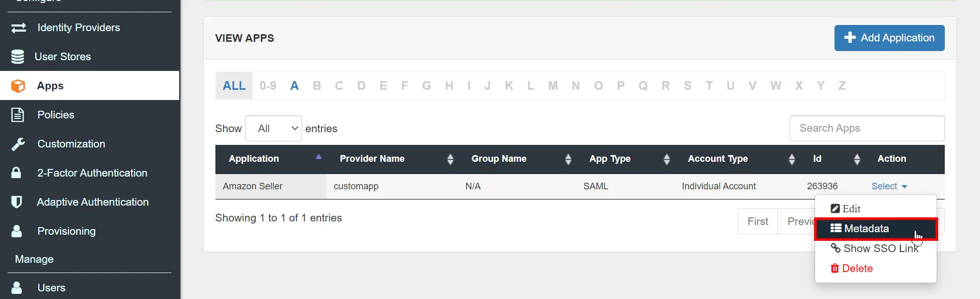This screenshot has width=980, height=299.
Task: Click the Policies document icon
Action: click(x=18, y=115)
